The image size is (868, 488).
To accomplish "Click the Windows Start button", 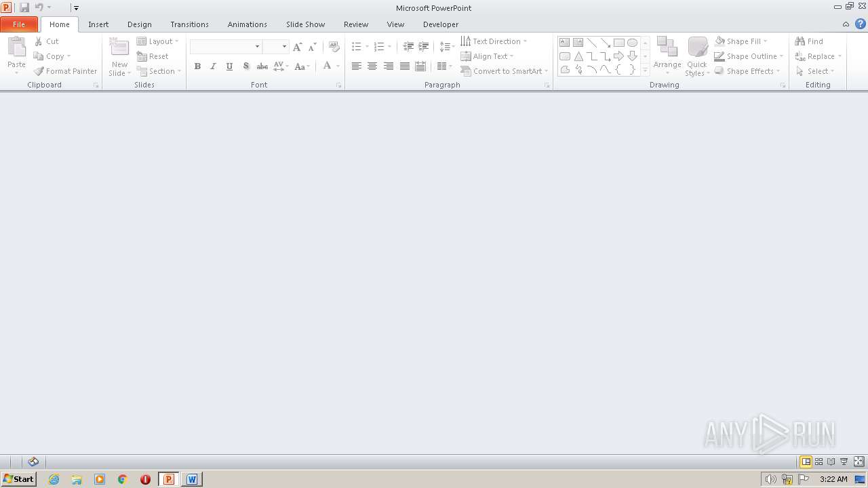I will 18,479.
